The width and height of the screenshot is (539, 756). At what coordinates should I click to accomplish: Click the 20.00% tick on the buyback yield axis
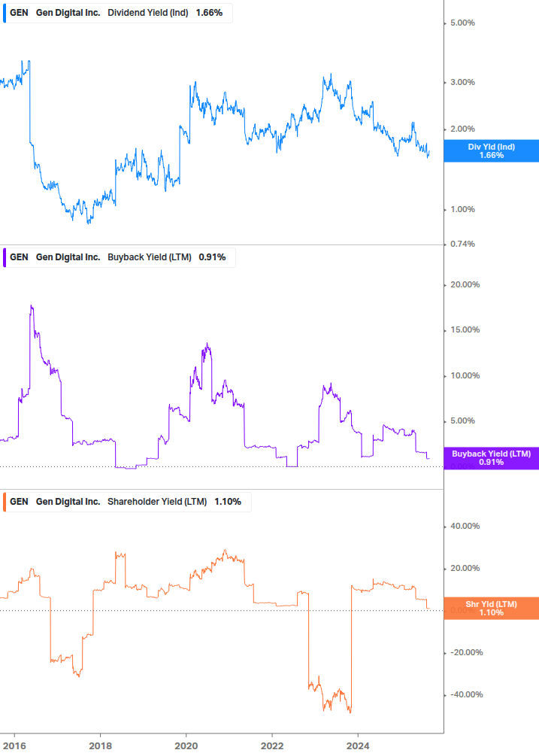coord(465,285)
